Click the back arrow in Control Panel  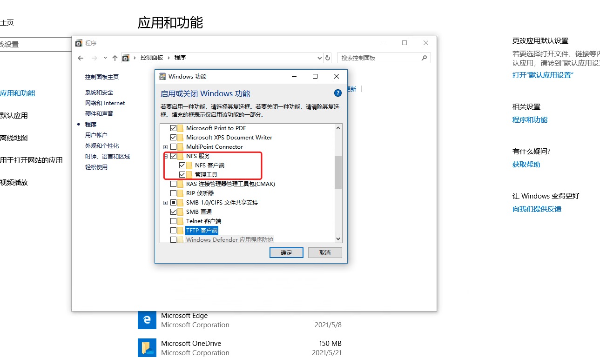[81, 58]
